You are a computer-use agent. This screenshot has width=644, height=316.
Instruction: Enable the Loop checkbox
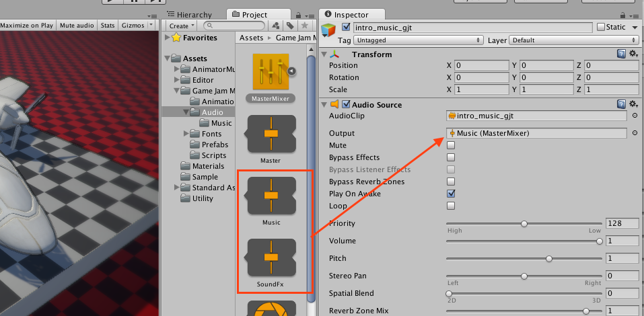click(x=451, y=206)
